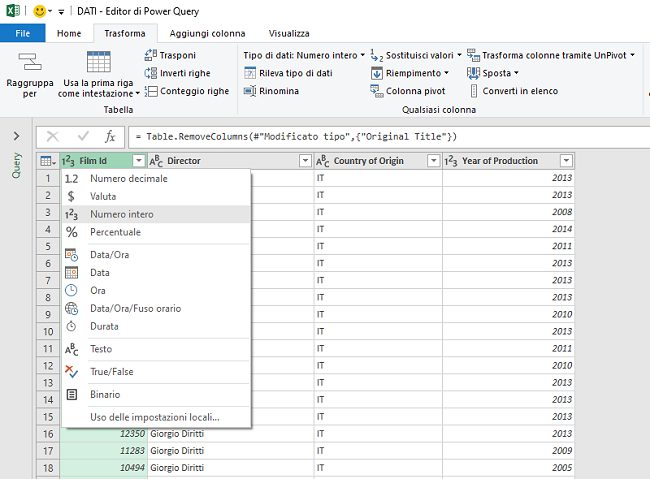The image size is (650, 479).
Task: Choose the Testo data type option
Action: (x=101, y=349)
